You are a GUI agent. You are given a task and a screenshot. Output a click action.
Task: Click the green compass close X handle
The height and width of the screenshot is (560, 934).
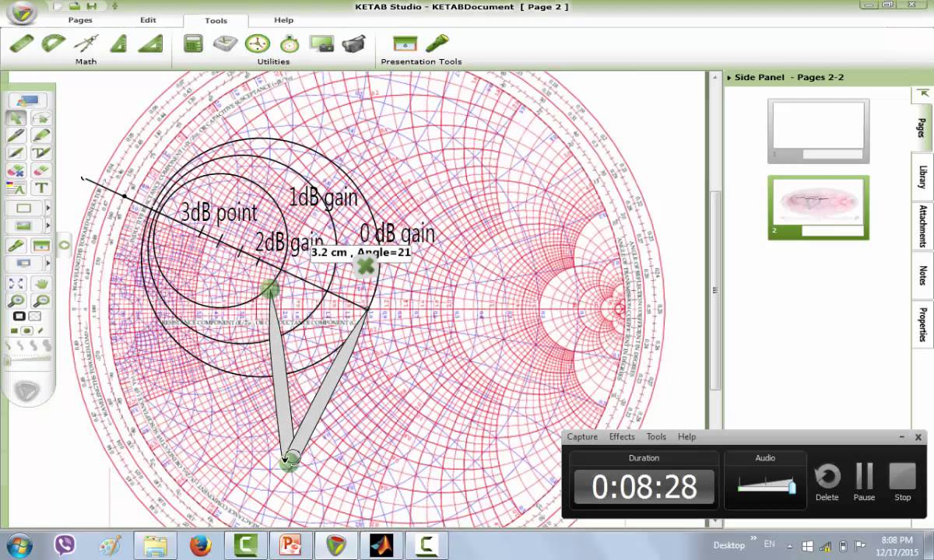tap(365, 267)
